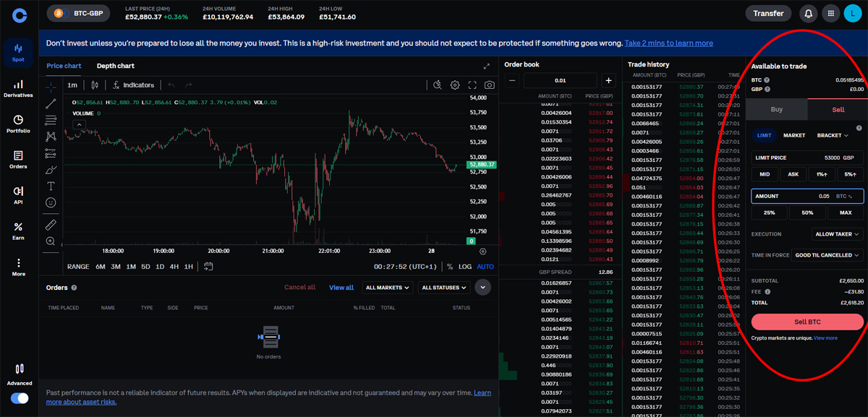The image size is (868, 417).
Task: Toggle percent scale on the chart
Action: coord(449,267)
